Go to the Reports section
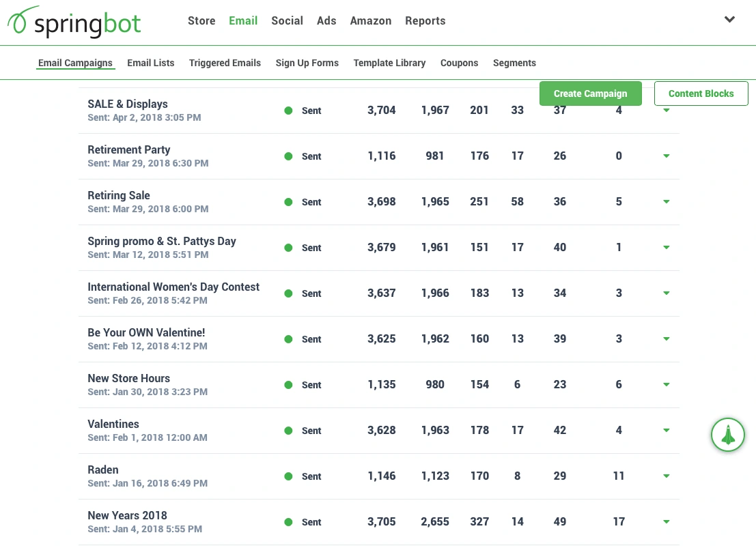Image resolution: width=756 pixels, height=548 pixels. [425, 20]
